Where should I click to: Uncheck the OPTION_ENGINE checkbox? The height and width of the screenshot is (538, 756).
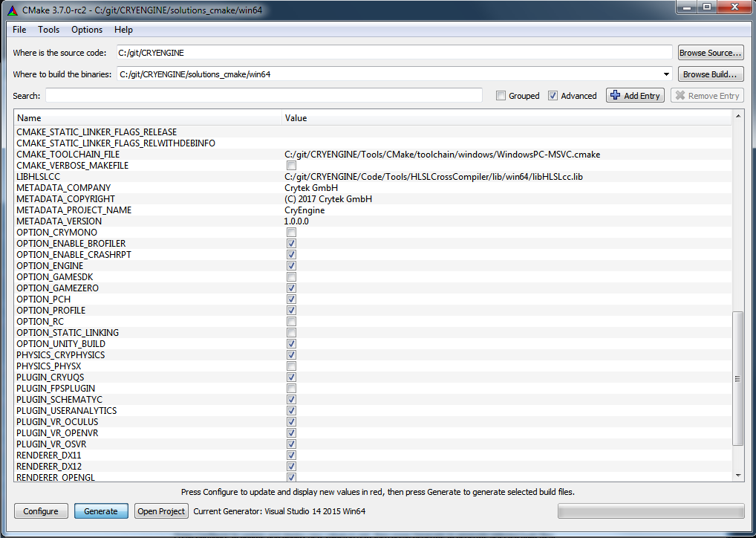291,266
